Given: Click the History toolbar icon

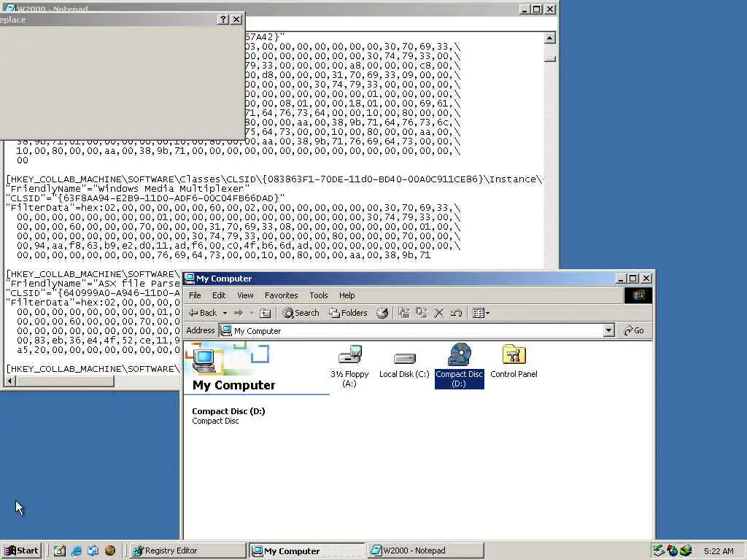Looking at the screenshot, I should pos(382,313).
